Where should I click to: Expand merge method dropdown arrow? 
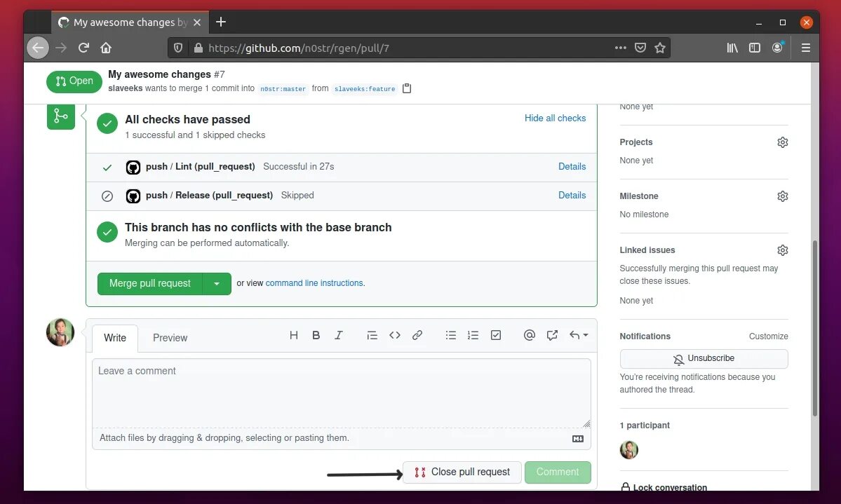217,284
